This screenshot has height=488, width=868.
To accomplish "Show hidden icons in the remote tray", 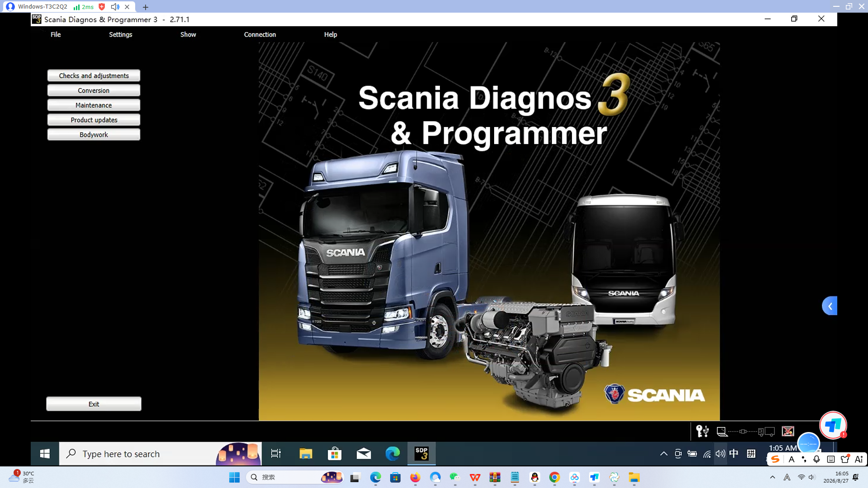I will tap(664, 454).
